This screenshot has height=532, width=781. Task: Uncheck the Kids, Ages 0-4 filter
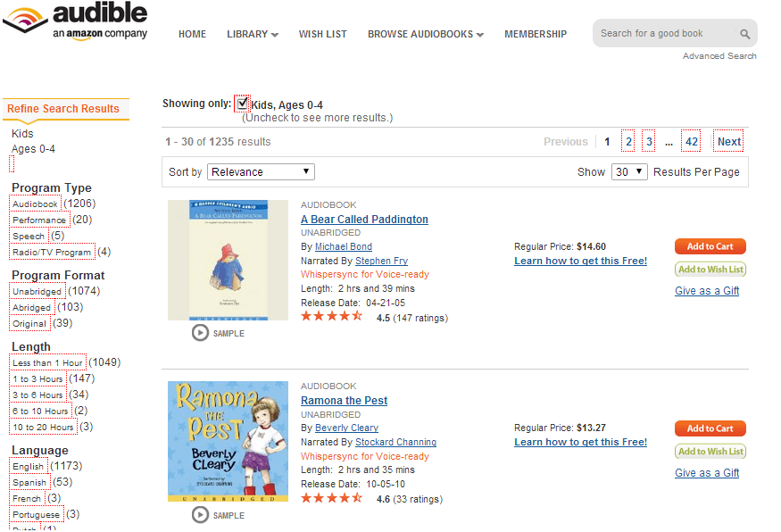[243, 104]
